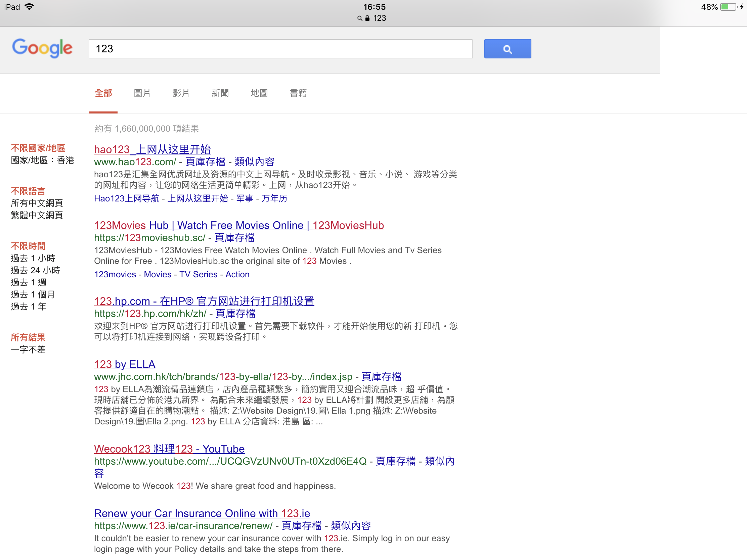The image size is (747, 560).
Task: Open 頁庫存檔 for 123movieshub.sc
Action: click(x=235, y=238)
